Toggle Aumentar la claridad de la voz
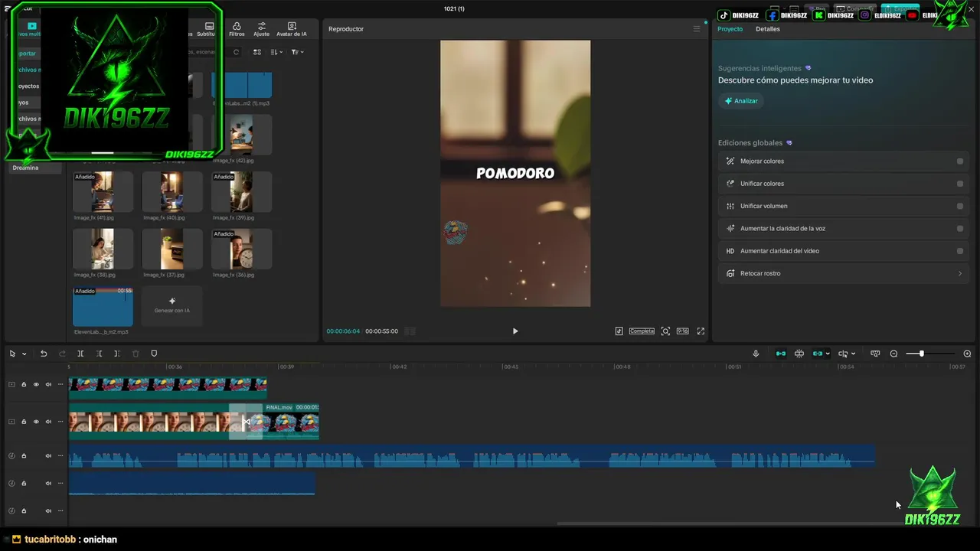The height and width of the screenshot is (551, 980). point(960,228)
